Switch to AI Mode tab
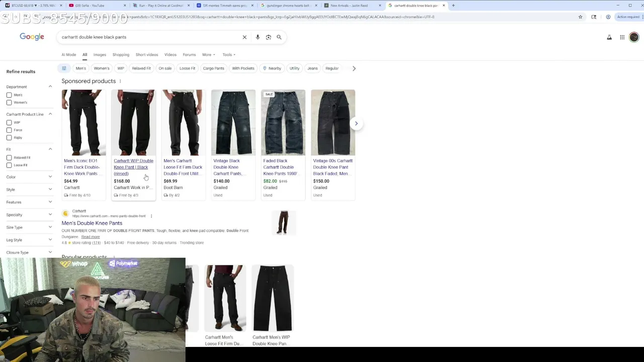Screen dimensions: 644x362 (69, 55)
